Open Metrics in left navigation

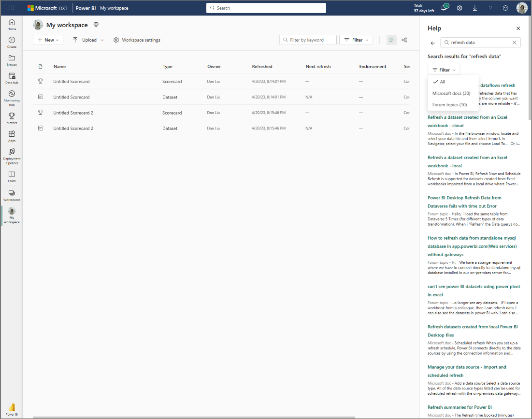click(12, 118)
